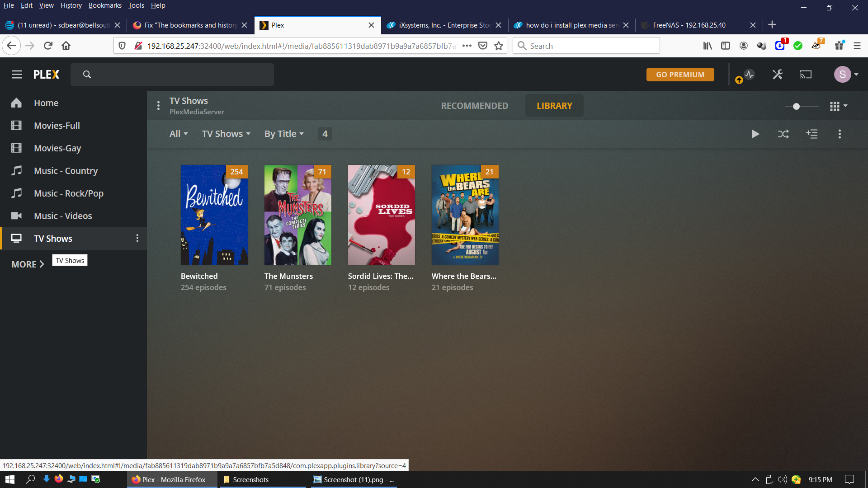Screen dimensions: 868x488
Task: Click Where the Bears title link
Action: [x=464, y=276]
